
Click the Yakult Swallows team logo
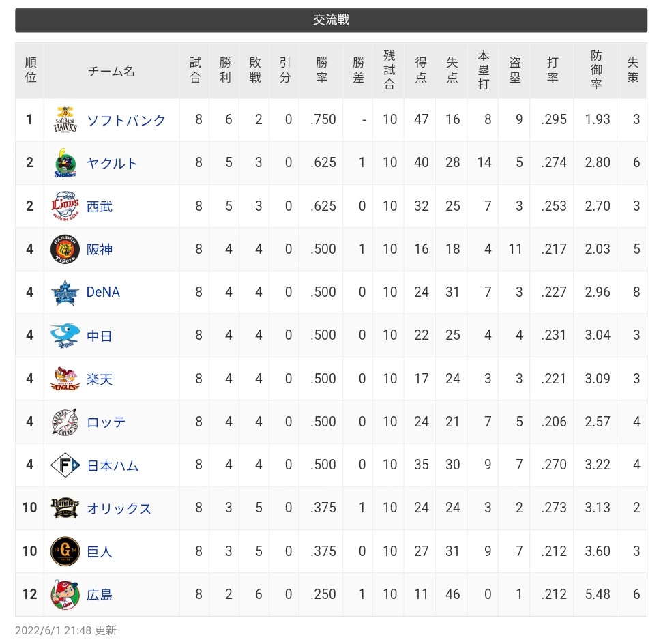[65, 163]
